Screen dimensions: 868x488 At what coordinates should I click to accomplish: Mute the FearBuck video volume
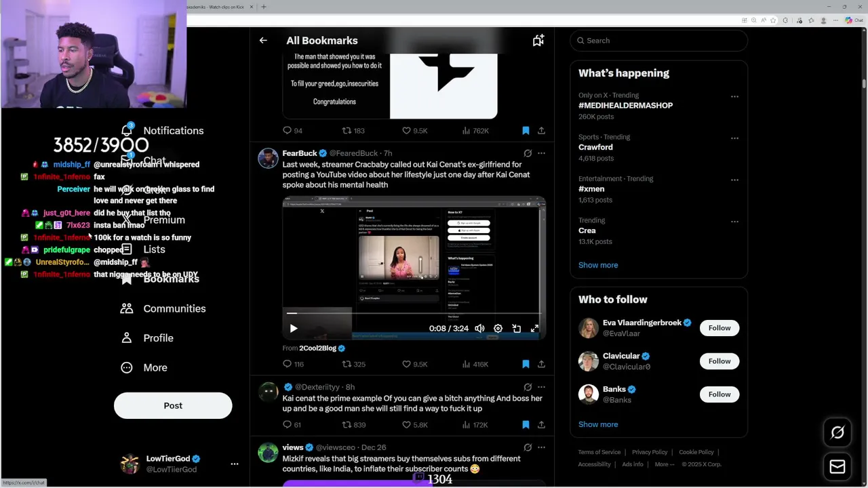479,328
